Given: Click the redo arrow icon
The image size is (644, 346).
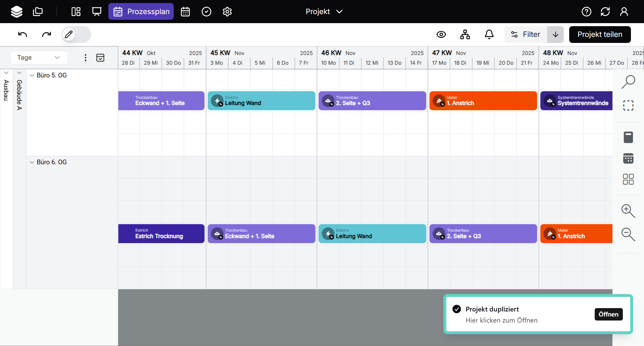Looking at the screenshot, I should click(x=46, y=35).
